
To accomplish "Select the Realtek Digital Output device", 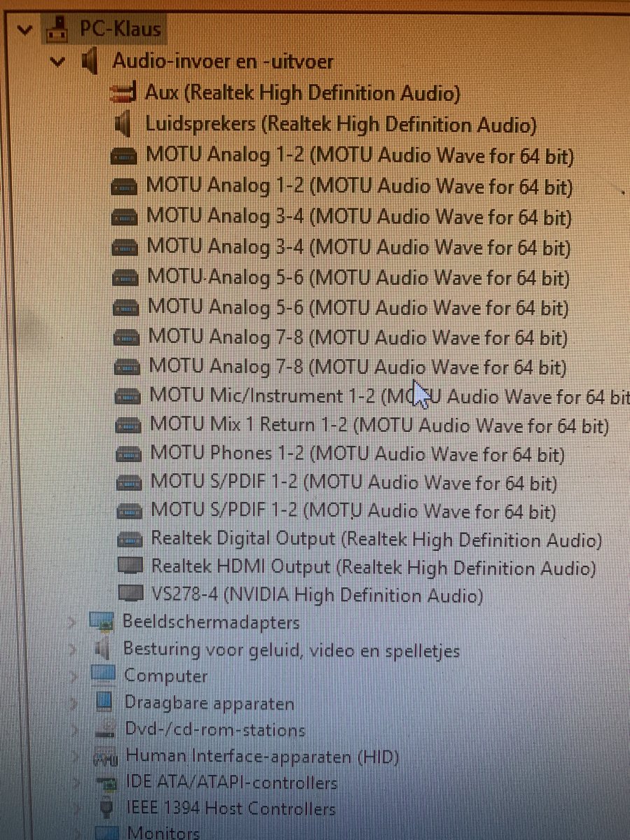I will [x=377, y=540].
